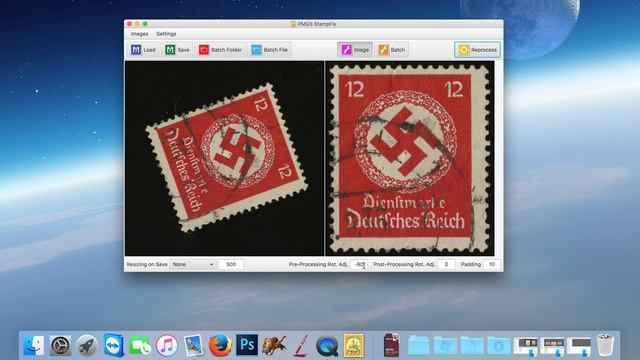Click the processed upright stamp preview

[x=409, y=158]
